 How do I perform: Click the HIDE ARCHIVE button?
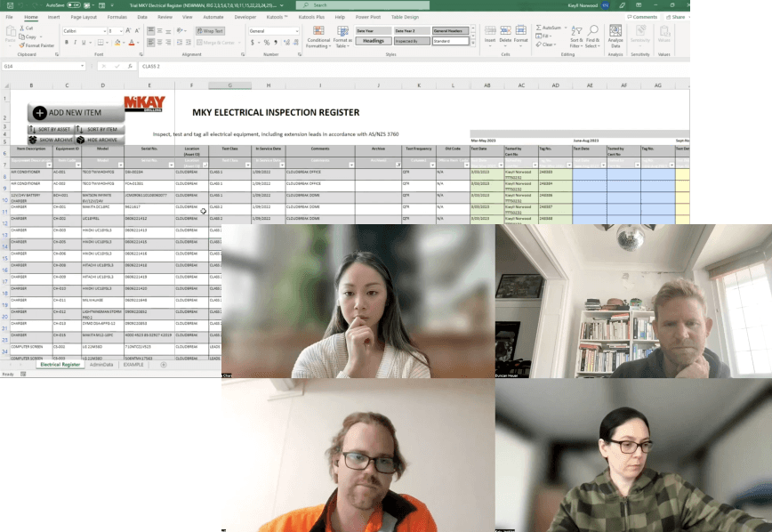[100, 140]
